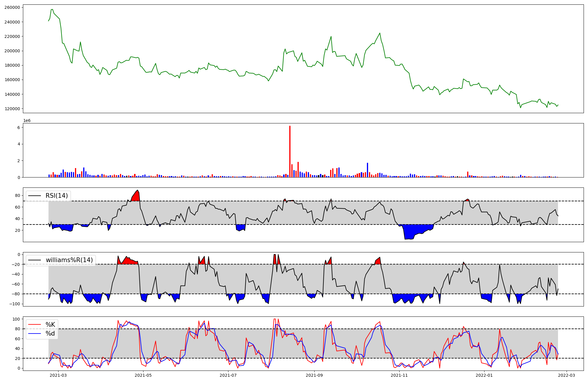
Task: Click the 2021-07 x-axis date label
Action: [x=228, y=375]
